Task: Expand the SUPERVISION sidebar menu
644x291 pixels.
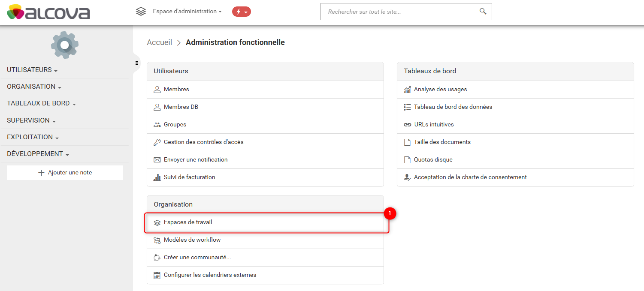Action: tap(31, 120)
